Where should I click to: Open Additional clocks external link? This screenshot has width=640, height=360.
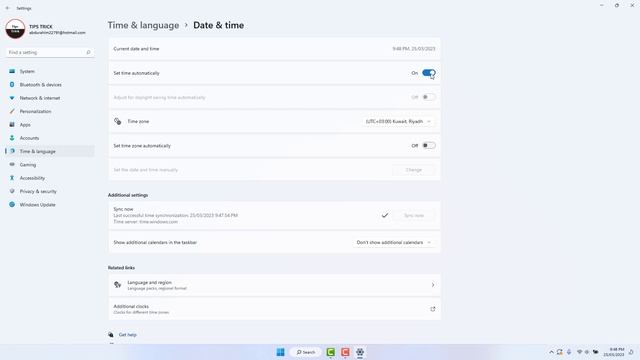coord(274,309)
